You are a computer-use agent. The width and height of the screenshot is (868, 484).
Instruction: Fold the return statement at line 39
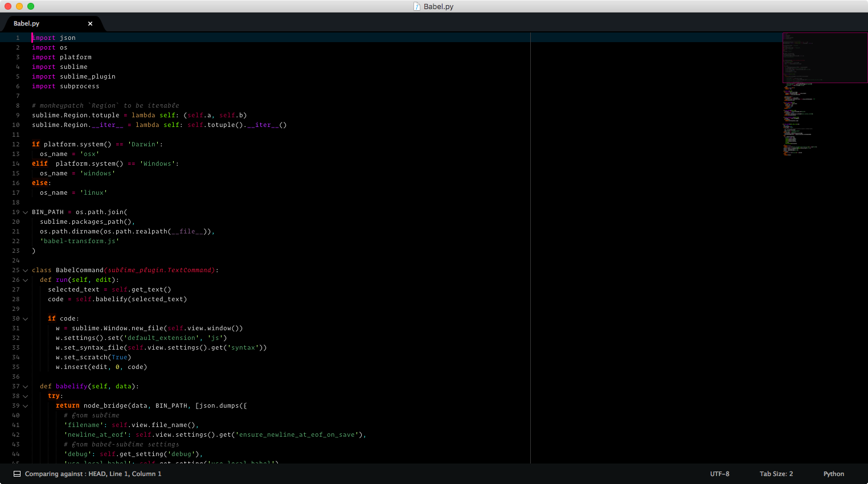[x=25, y=406]
